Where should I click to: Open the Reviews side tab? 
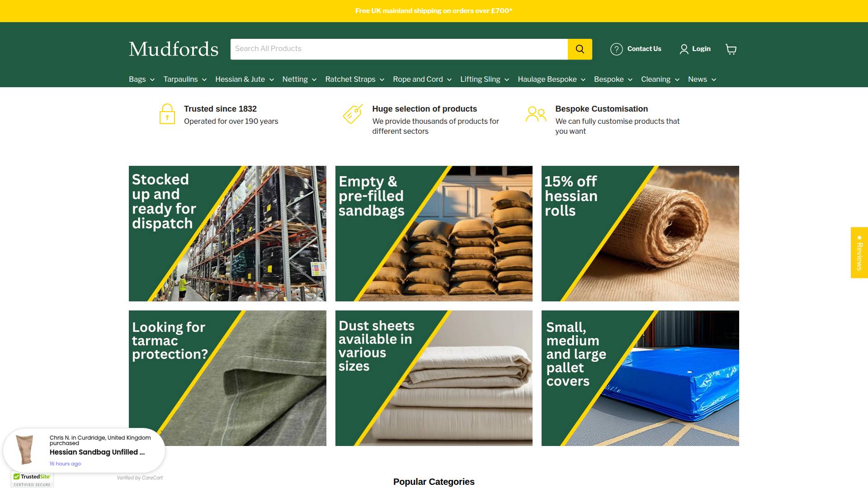coord(859,253)
